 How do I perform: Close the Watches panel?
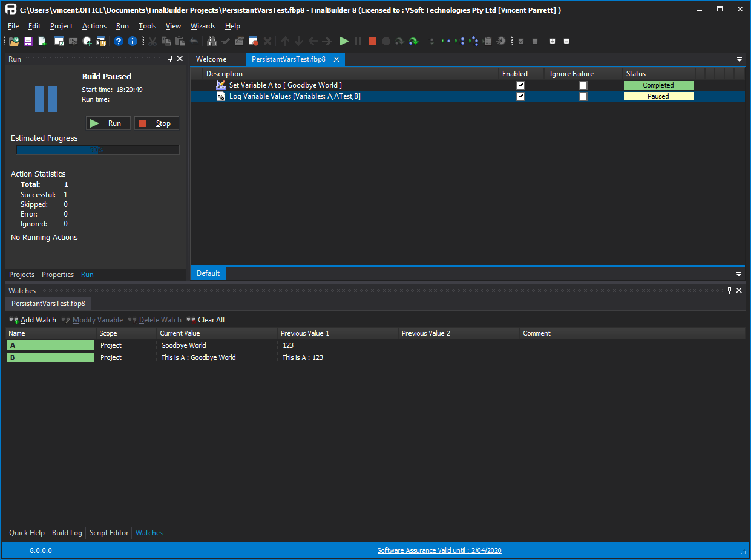click(739, 290)
